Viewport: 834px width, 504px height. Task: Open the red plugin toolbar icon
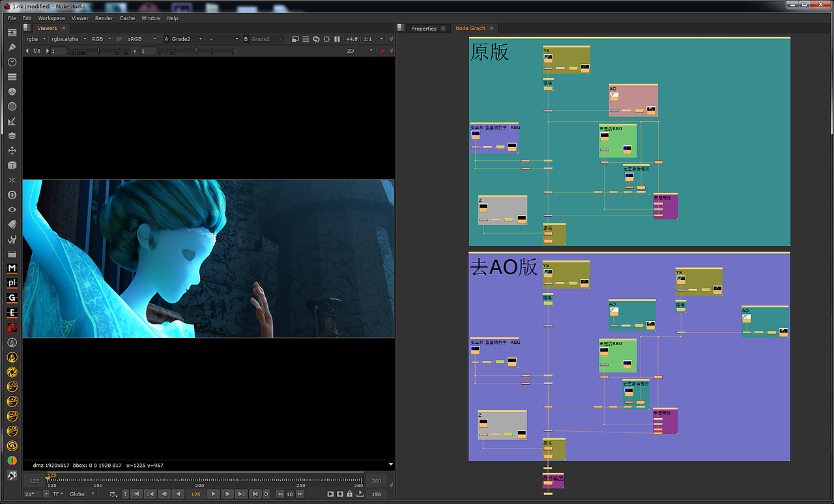12,327
